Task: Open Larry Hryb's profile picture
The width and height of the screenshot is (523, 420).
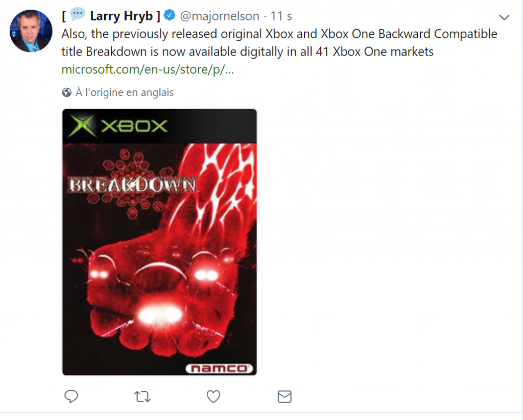Action: [31, 31]
